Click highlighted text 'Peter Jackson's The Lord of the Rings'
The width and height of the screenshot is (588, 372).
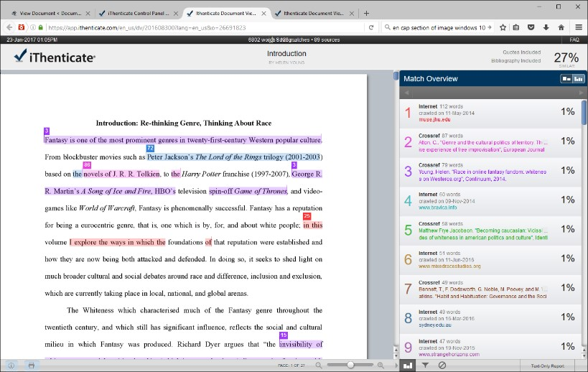(205, 157)
